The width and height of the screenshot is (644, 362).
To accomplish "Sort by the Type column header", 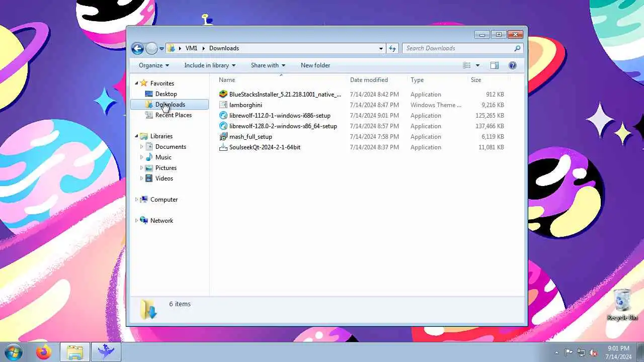I will pyautogui.click(x=437, y=80).
